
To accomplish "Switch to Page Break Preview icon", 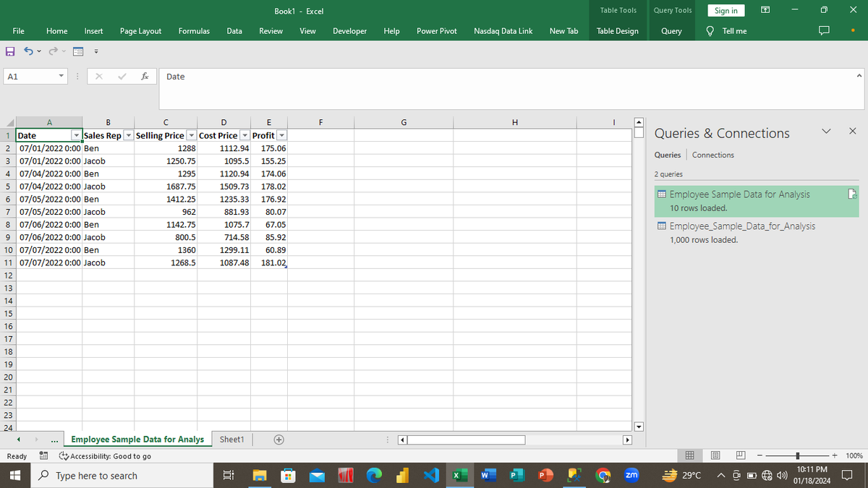I will (741, 456).
